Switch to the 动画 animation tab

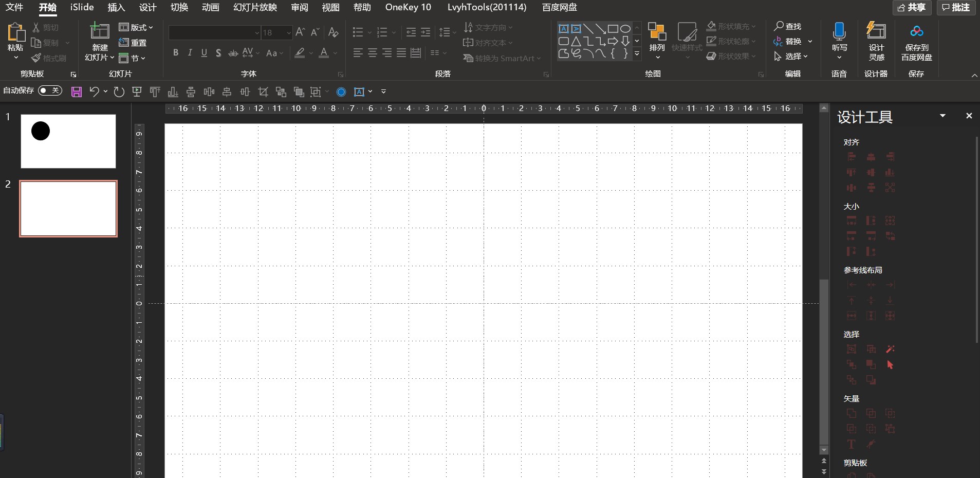point(210,7)
